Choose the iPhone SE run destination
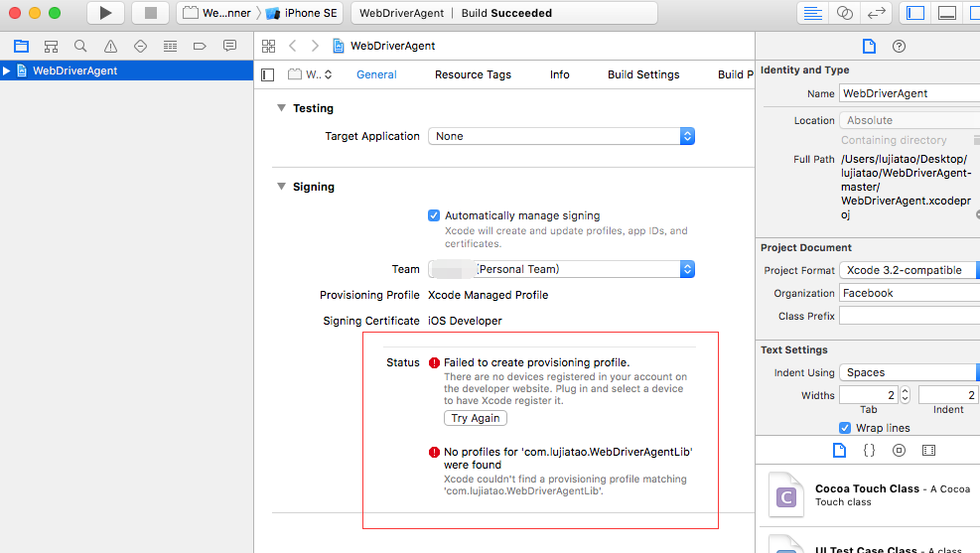The image size is (980, 553). tap(301, 13)
